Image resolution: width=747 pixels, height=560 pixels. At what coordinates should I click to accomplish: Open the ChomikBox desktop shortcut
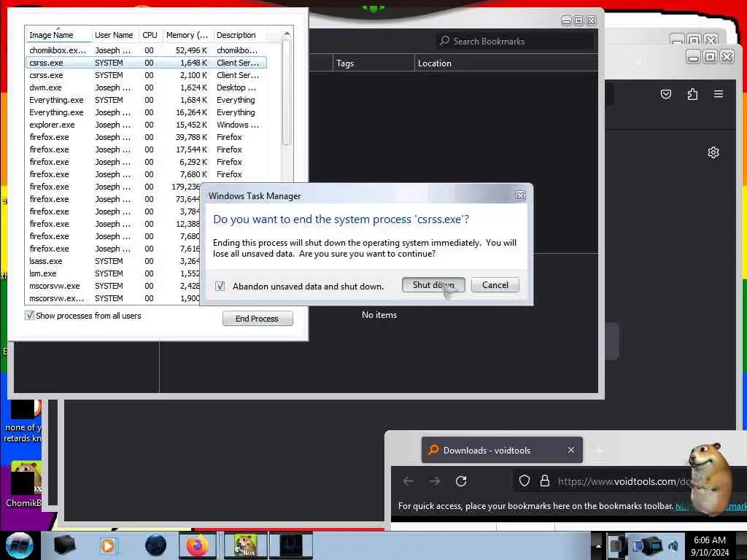point(23,483)
